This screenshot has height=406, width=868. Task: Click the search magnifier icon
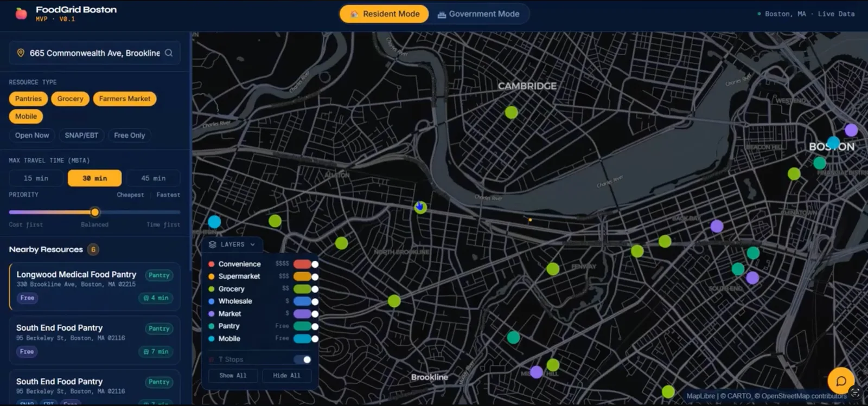coord(169,53)
